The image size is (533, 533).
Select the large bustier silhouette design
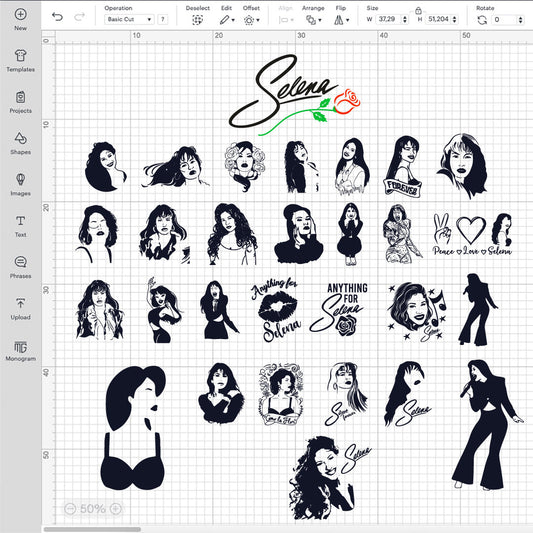(x=133, y=428)
